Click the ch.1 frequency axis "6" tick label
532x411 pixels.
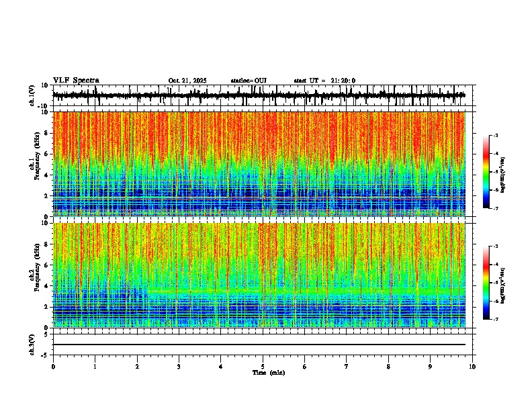[46, 154]
